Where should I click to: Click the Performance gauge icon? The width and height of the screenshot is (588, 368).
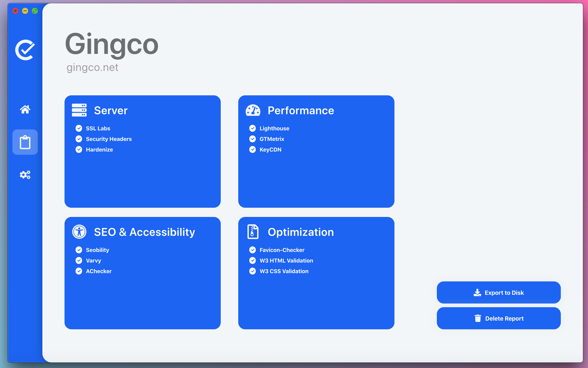pyautogui.click(x=253, y=110)
